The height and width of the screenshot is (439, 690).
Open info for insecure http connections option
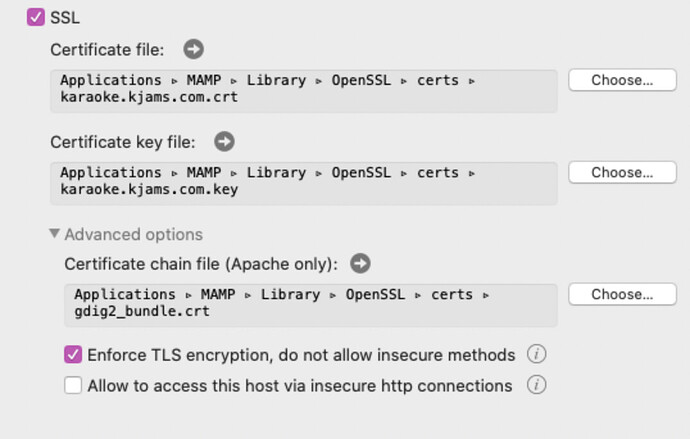537,385
